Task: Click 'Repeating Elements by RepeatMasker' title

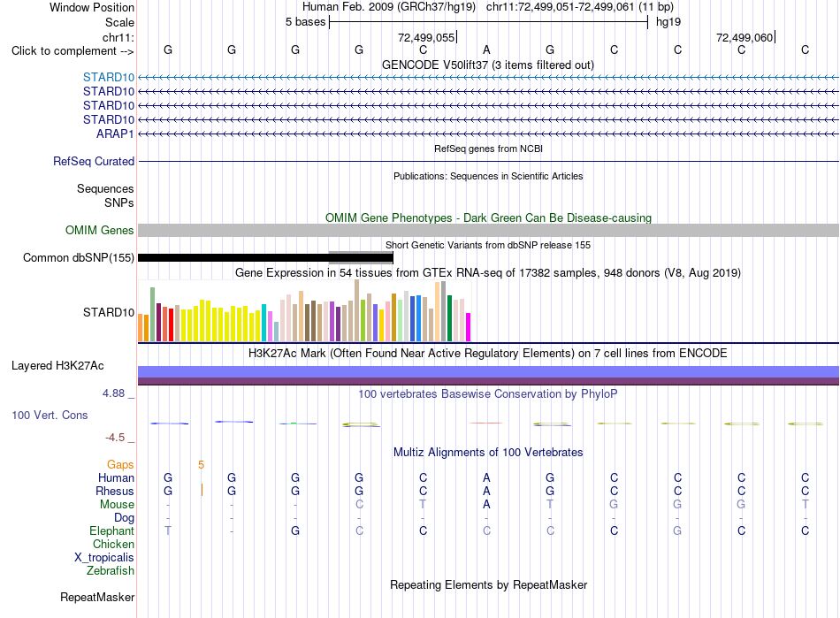Action: point(488,584)
